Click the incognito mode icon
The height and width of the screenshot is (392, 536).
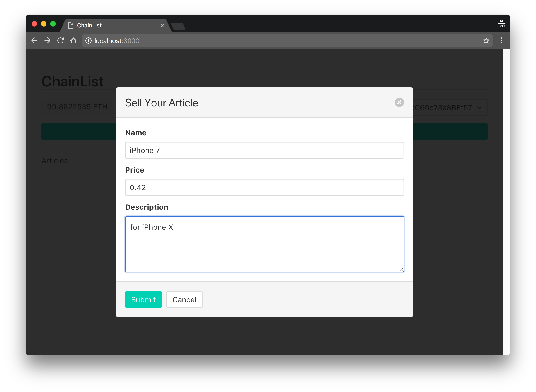pyautogui.click(x=501, y=24)
